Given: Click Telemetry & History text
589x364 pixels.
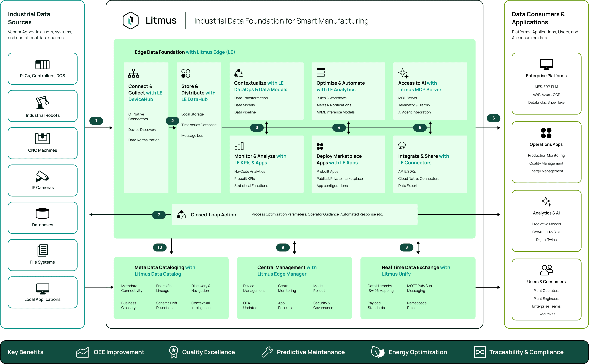Looking at the screenshot, I should pyautogui.click(x=414, y=105).
